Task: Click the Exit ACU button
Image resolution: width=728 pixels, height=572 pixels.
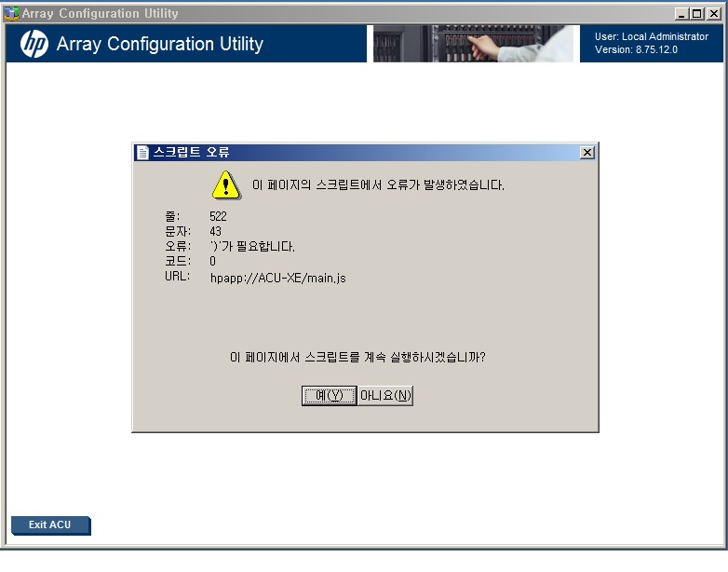Action: [x=50, y=525]
